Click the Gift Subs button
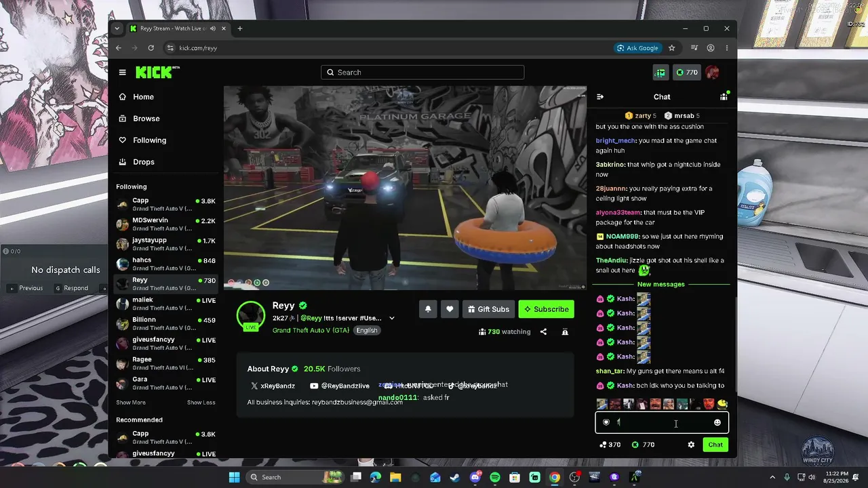The height and width of the screenshot is (488, 868). (x=488, y=309)
